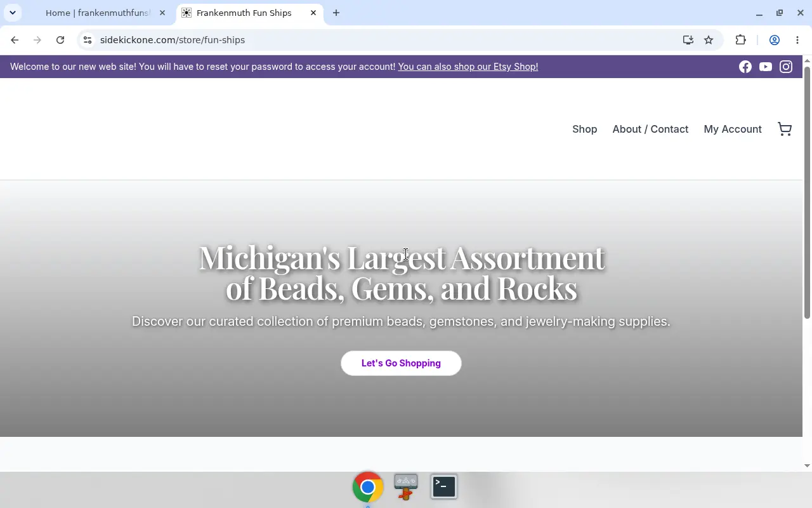Open the store's Instagram profile icon
The height and width of the screenshot is (508, 812).
coord(786,67)
